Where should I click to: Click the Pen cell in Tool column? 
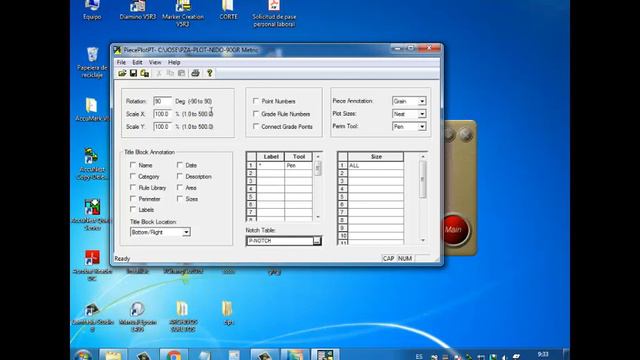pos(299,165)
